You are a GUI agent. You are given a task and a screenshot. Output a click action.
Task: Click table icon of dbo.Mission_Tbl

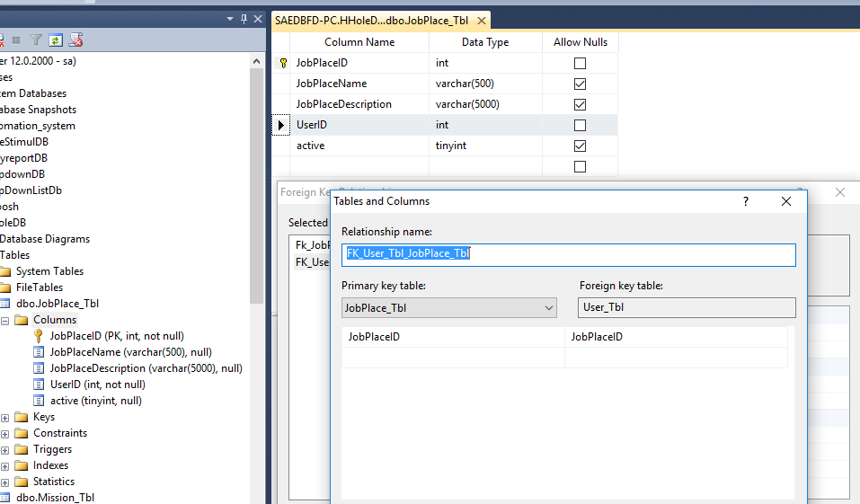coord(4,498)
